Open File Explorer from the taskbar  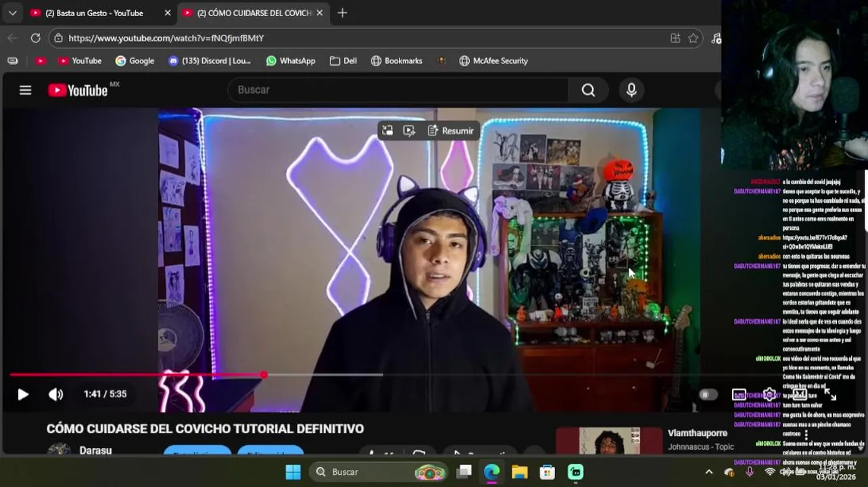pyautogui.click(x=519, y=472)
